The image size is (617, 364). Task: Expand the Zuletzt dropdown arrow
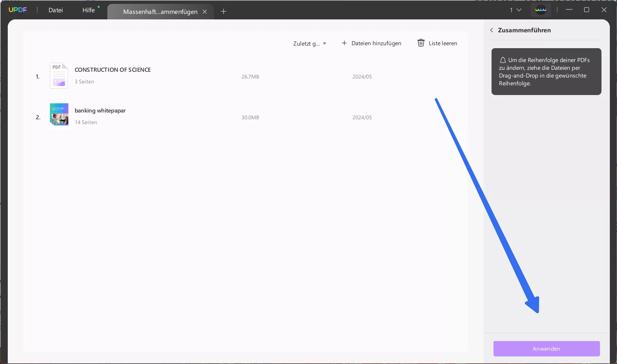325,44
